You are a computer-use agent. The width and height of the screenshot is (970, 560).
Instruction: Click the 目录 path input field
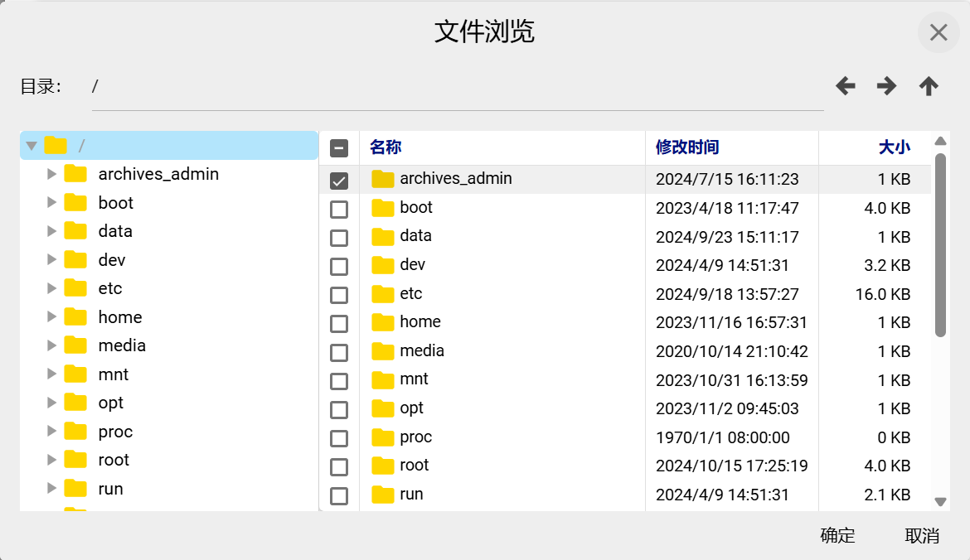[x=456, y=87]
